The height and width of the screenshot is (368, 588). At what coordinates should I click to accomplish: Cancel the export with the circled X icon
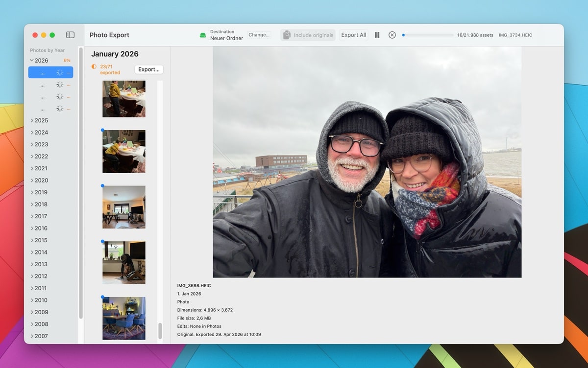coord(392,35)
